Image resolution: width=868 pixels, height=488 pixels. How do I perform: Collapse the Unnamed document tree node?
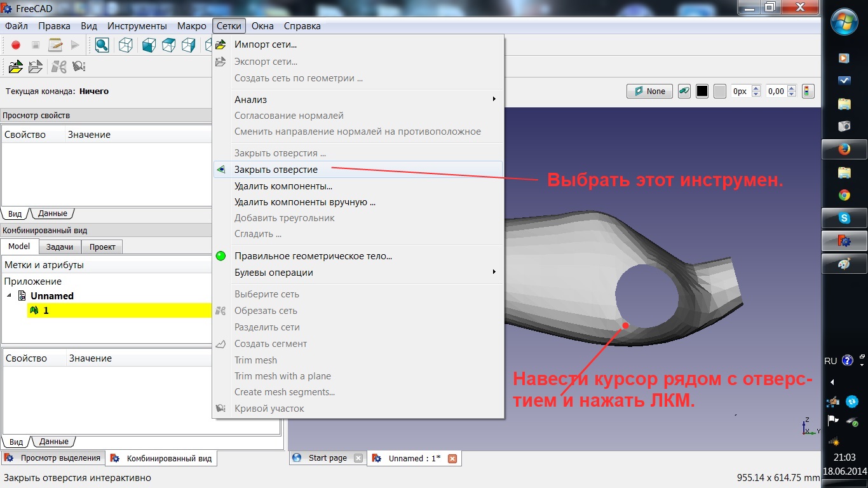tap(9, 296)
